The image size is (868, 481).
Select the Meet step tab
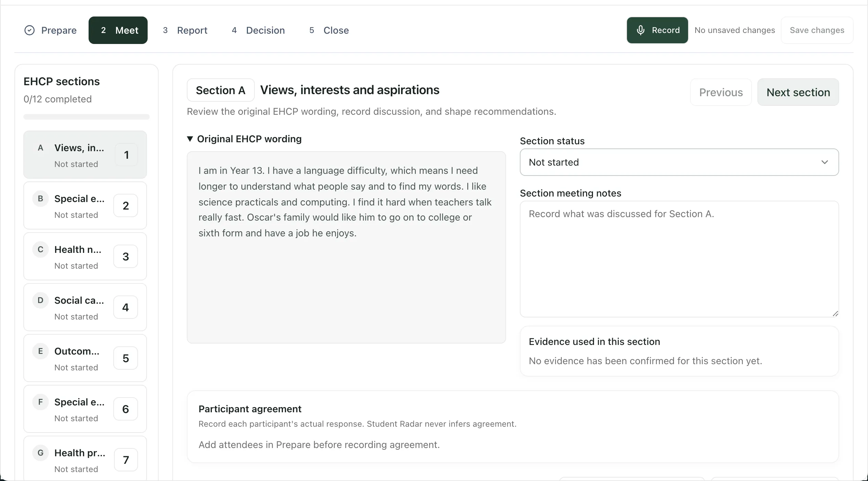coord(118,30)
